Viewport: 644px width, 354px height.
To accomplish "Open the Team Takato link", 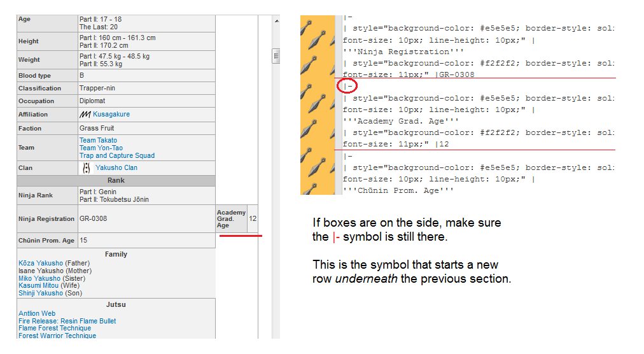I will pyautogui.click(x=98, y=140).
